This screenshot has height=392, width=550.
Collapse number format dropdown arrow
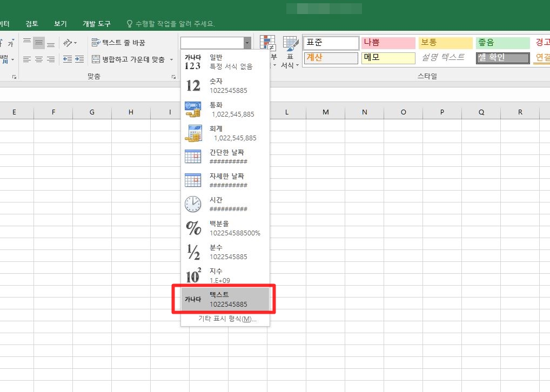point(247,43)
